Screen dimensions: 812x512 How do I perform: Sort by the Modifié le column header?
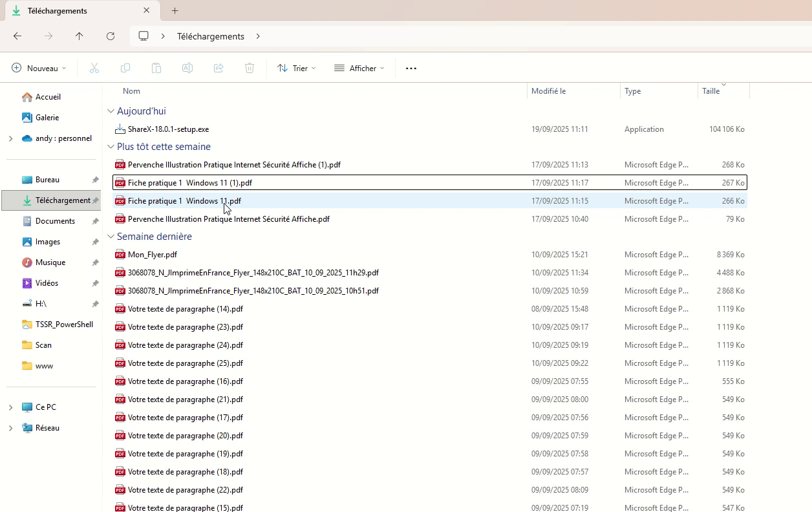548,91
